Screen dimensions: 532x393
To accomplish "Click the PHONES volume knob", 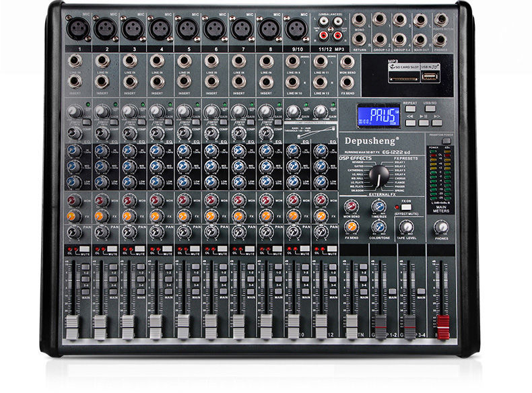I will pos(441,227).
